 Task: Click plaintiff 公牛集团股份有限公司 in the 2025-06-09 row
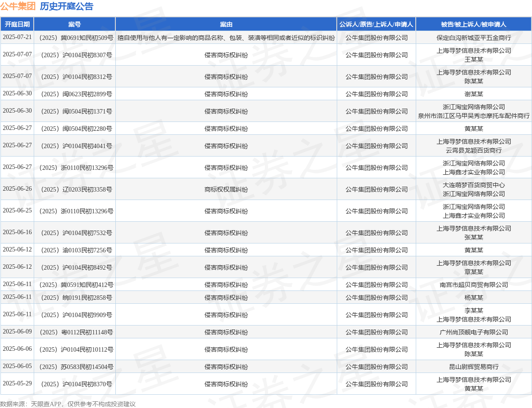[376, 332]
